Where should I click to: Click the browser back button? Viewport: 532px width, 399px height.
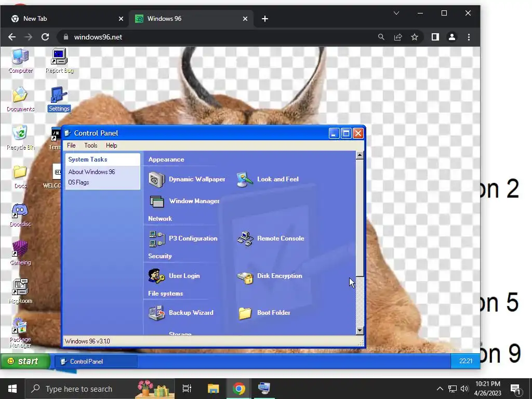tap(12, 37)
